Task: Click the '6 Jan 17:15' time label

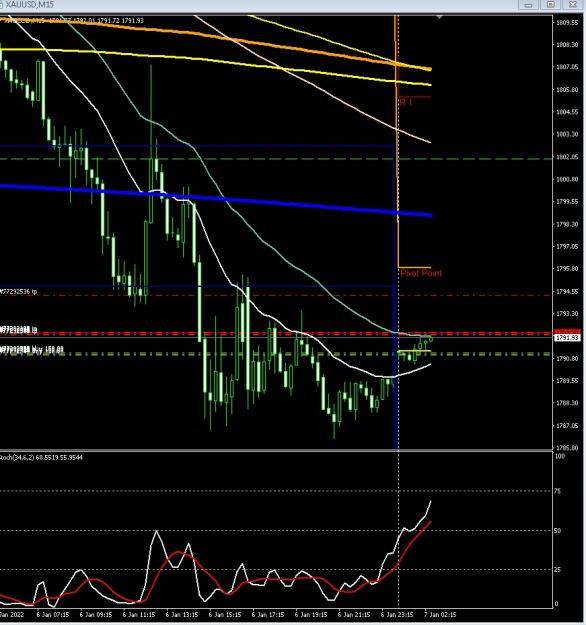Action: click(x=268, y=615)
